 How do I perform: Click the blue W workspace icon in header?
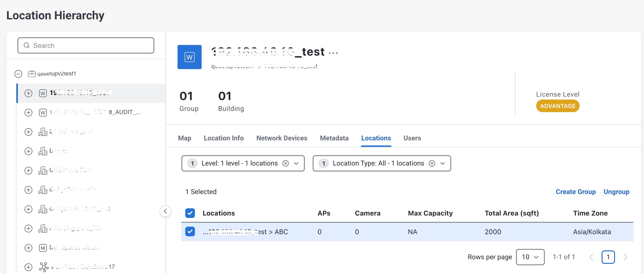coord(189,57)
